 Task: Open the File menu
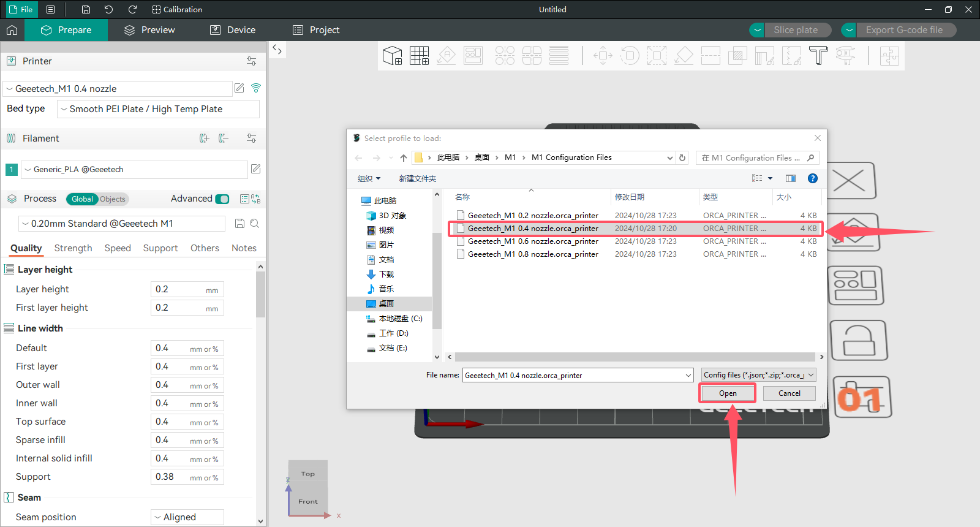20,9
